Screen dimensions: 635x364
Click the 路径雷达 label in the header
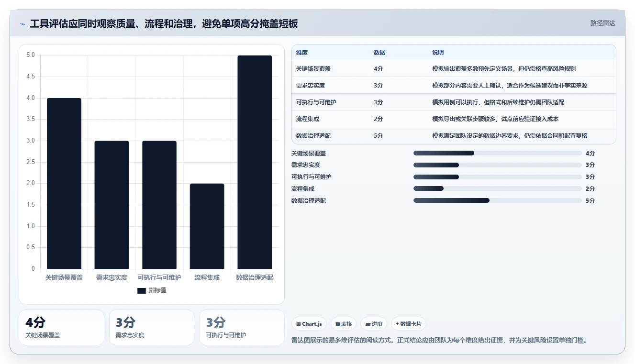coord(602,23)
